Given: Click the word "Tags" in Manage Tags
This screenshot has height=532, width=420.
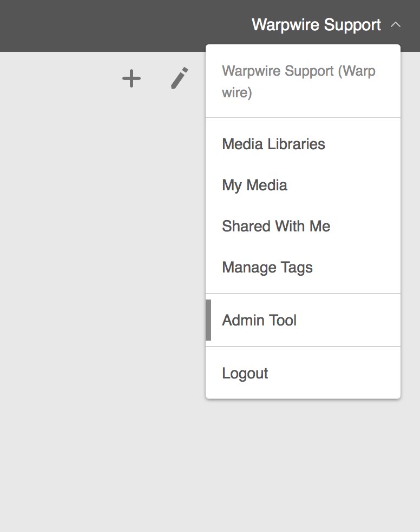Looking at the screenshot, I should click(x=297, y=268).
